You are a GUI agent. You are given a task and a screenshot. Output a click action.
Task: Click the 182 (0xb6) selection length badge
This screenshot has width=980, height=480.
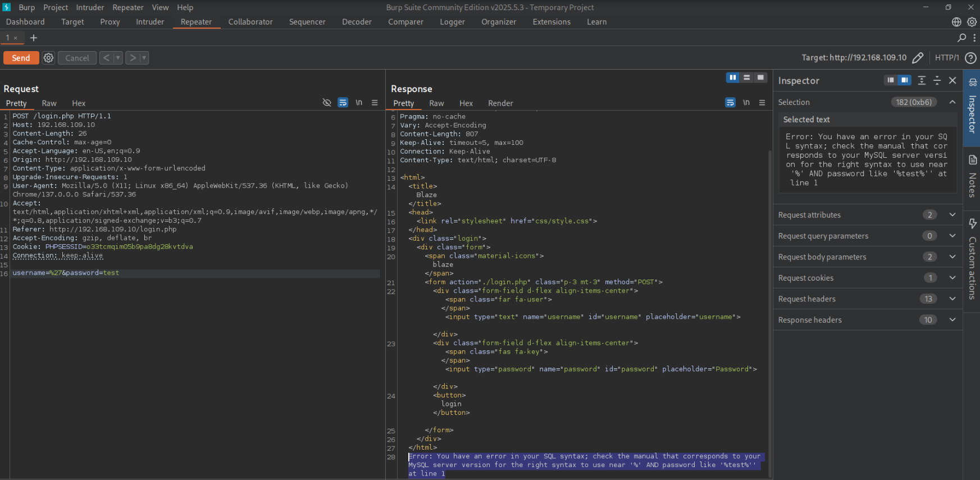tap(914, 102)
